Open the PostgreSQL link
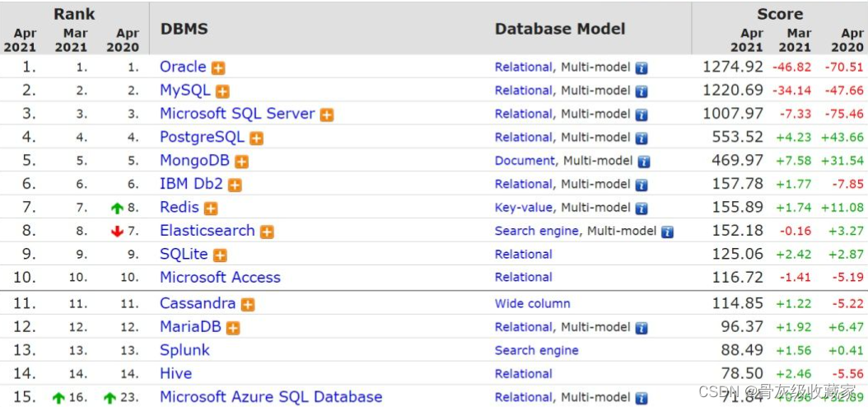The height and width of the screenshot is (407, 868). (202, 137)
